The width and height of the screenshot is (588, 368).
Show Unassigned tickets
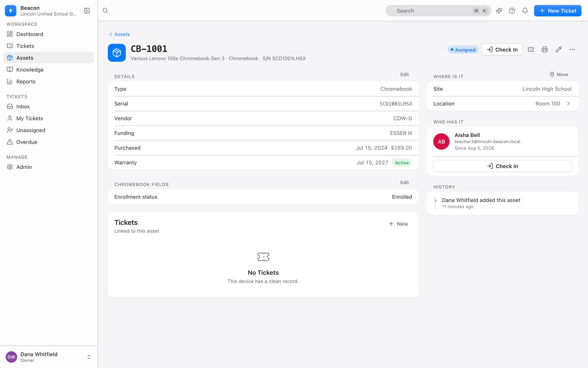(x=49, y=130)
